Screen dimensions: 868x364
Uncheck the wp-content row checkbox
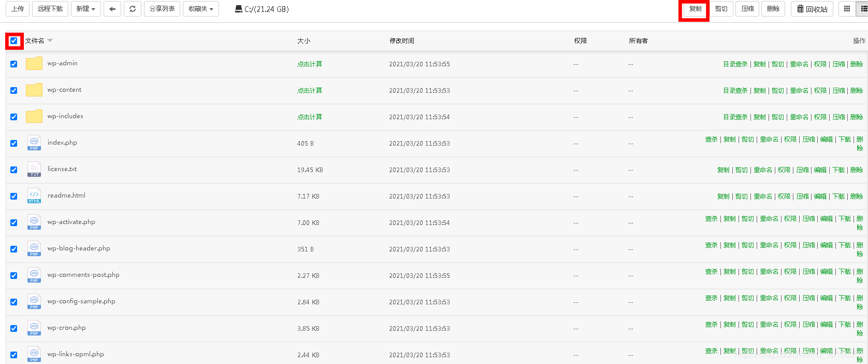14,90
